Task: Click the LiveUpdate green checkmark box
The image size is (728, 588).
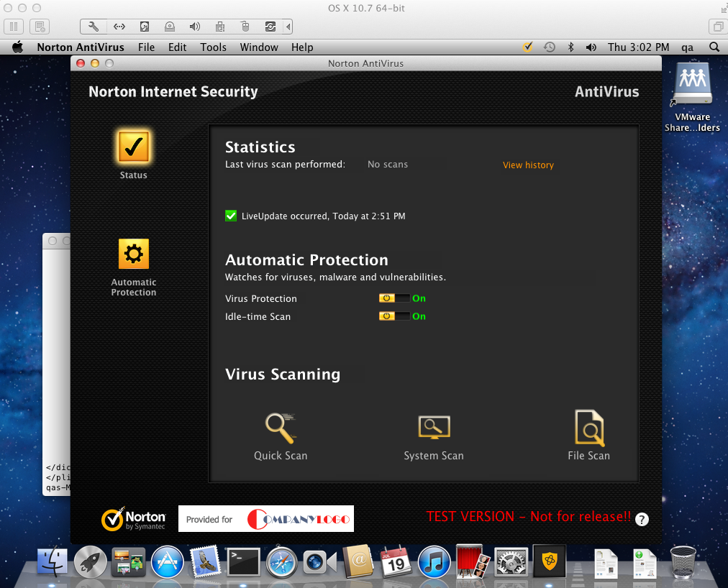Action: [231, 216]
